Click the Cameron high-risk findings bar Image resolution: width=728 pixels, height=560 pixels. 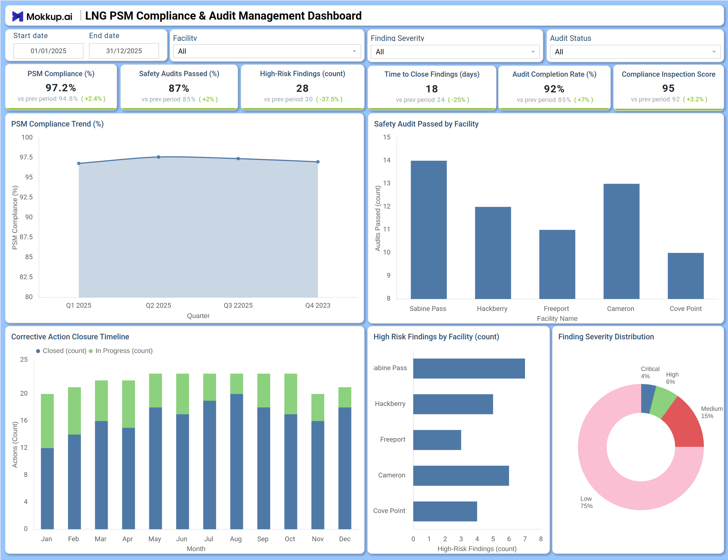pos(461,475)
